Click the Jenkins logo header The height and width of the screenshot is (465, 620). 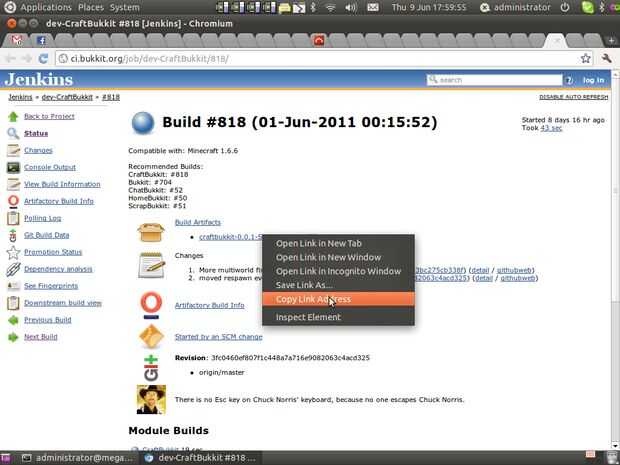coord(39,79)
